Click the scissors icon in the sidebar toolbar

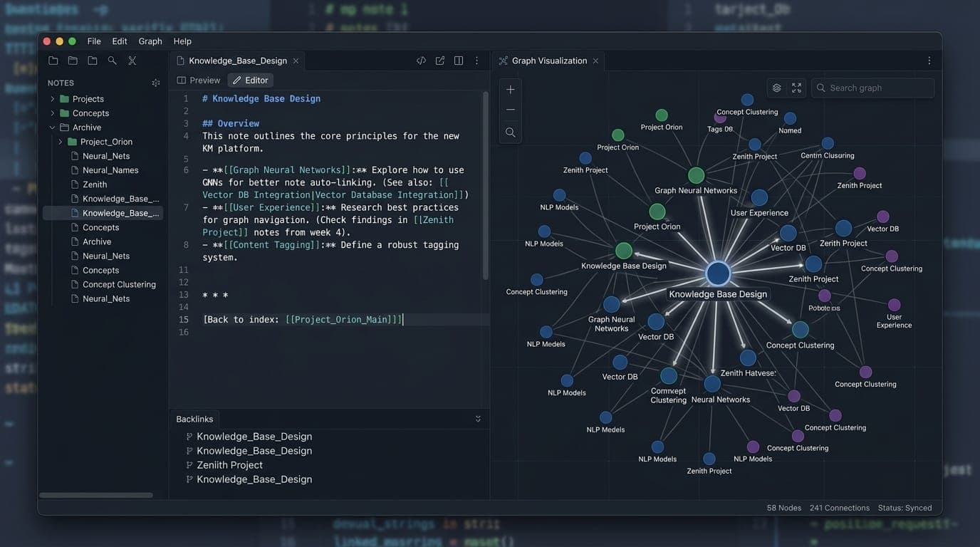(x=132, y=61)
